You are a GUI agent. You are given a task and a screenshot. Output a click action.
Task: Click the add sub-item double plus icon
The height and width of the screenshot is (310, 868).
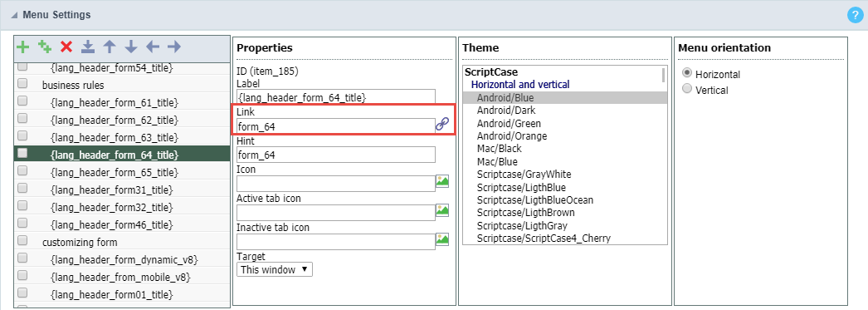(44, 47)
